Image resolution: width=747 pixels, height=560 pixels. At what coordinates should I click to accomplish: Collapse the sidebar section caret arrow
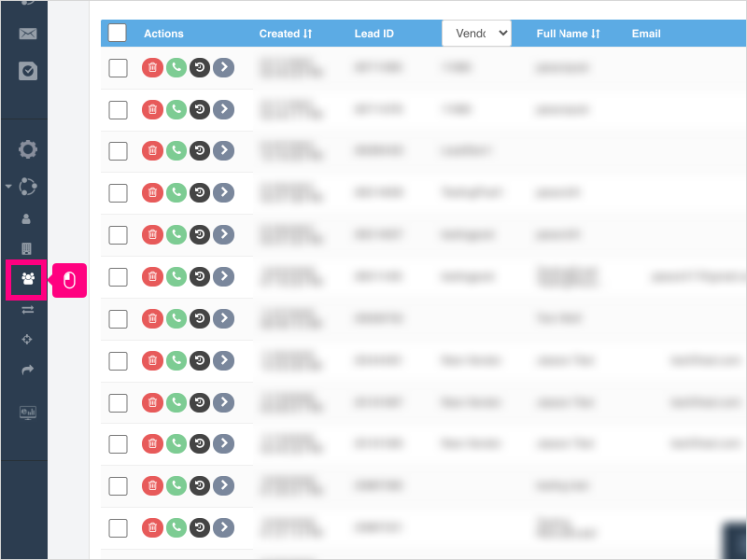coord(8,186)
